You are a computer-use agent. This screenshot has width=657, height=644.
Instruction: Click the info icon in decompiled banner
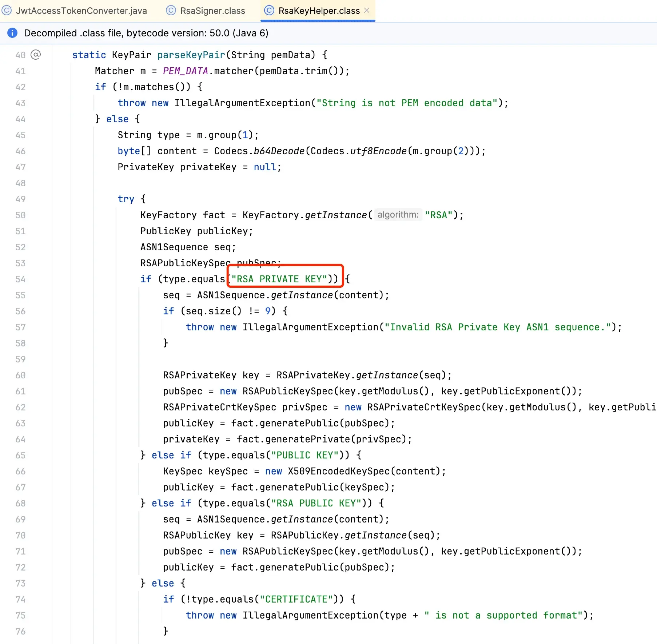tap(12, 33)
